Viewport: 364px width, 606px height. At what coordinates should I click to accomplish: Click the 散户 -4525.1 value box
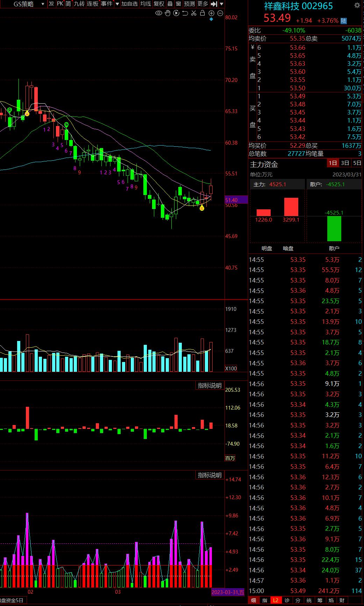(x=334, y=184)
